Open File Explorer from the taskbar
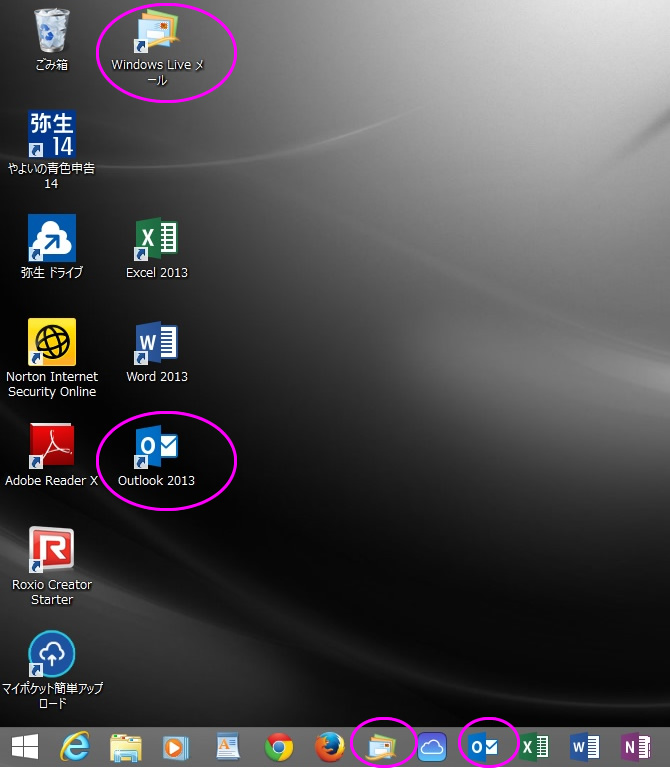Image resolution: width=670 pixels, height=768 pixels. [x=126, y=747]
